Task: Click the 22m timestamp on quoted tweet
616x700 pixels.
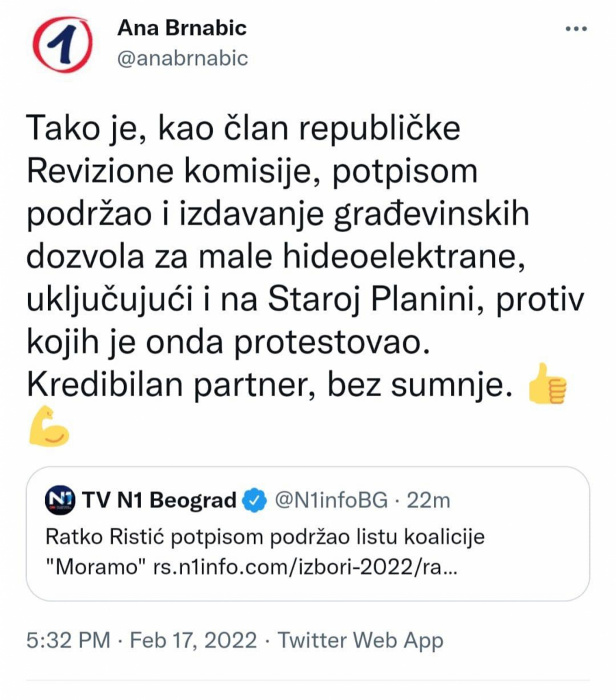Action: pos(428,500)
